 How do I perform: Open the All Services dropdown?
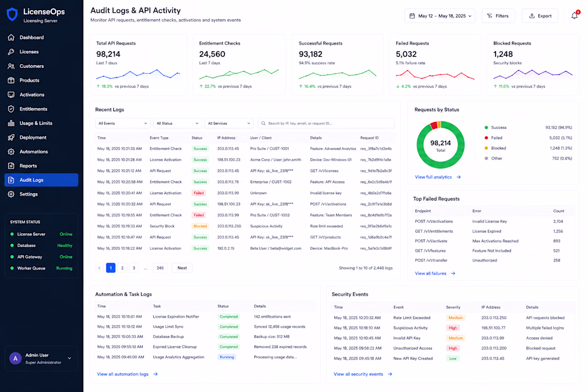[229, 123]
